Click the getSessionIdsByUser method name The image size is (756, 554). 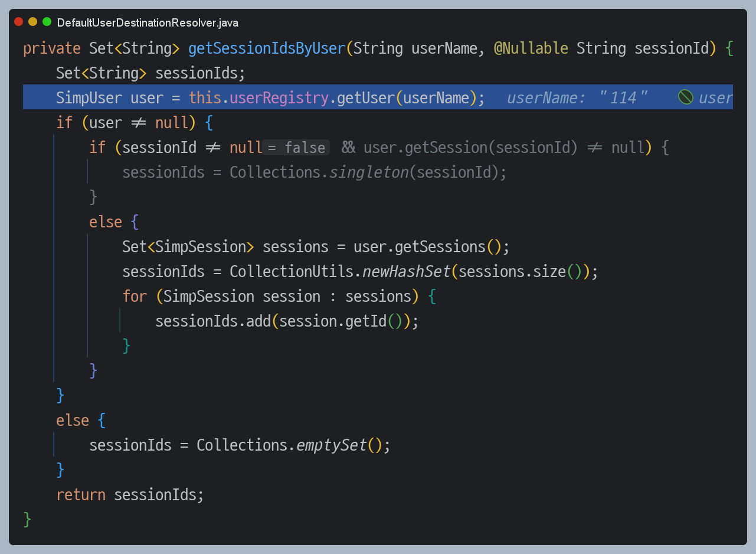(267, 48)
